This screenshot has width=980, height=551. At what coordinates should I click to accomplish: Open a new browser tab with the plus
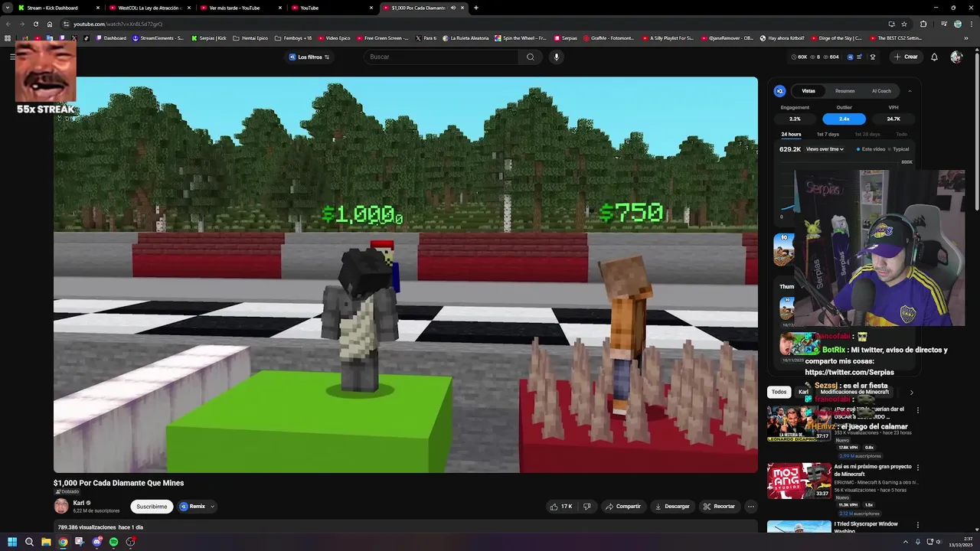click(x=476, y=8)
